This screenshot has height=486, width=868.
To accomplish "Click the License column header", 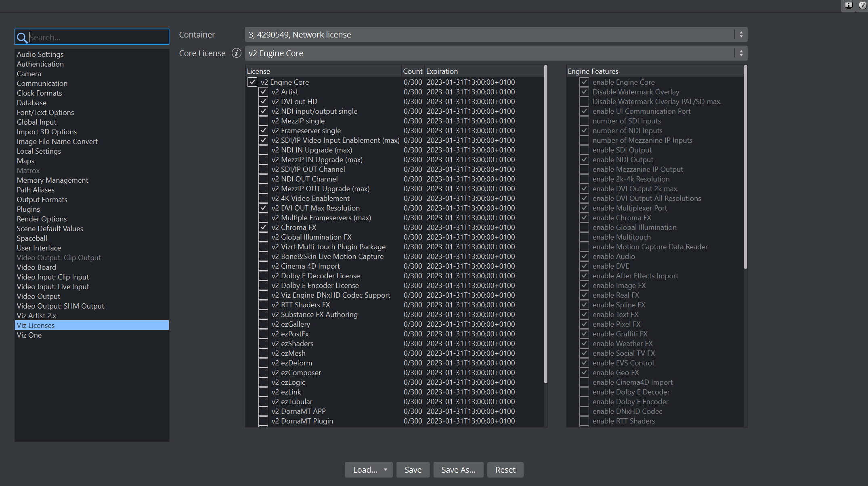I will click(x=323, y=71).
